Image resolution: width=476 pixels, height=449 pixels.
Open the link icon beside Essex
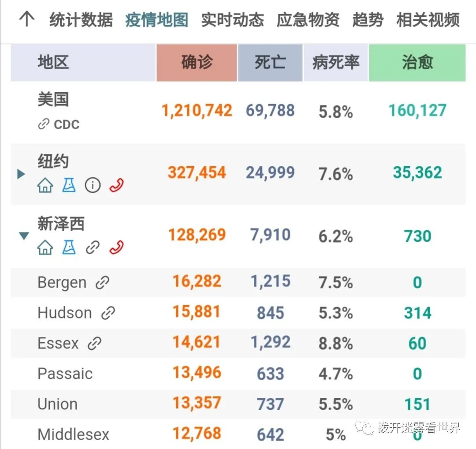click(x=94, y=344)
